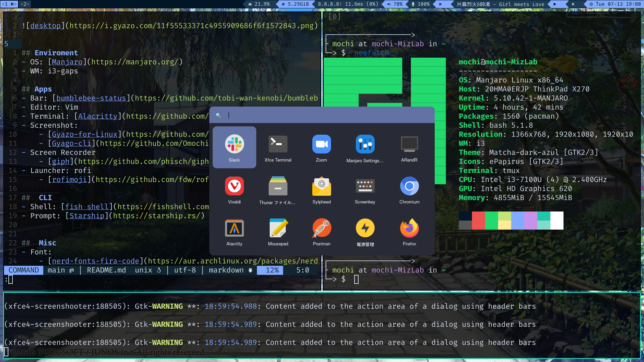Click the red neofetch color block
The image size is (644, 362).
(x=478, y=220)
